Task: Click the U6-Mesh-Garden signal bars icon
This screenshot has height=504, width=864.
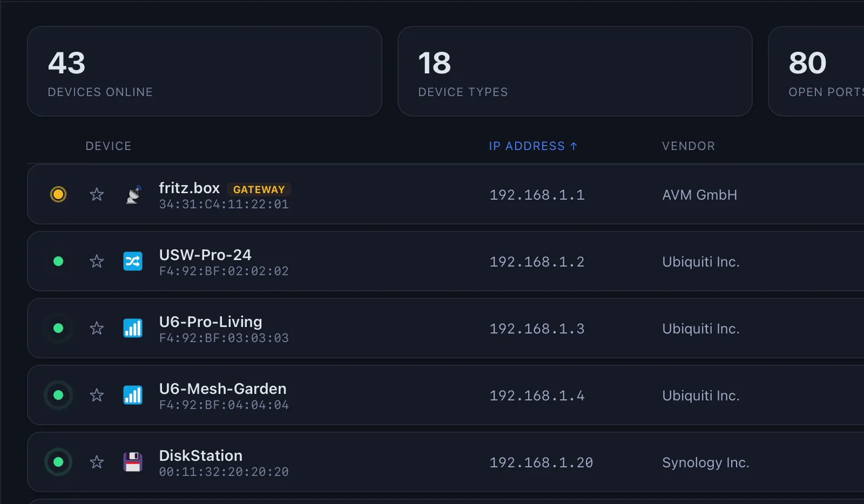Action: 133,395
